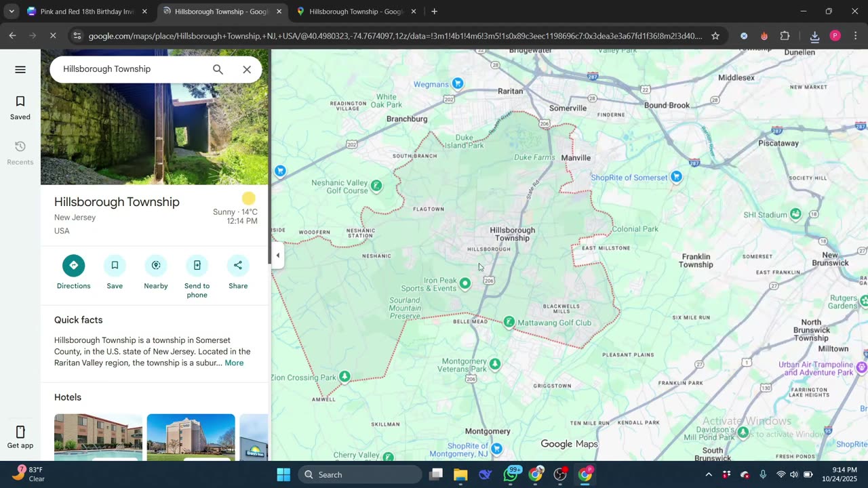Image resolution: width=868 pixels, height=488 pixels.
Task: Click the Franklin Township map label
Action: point(696,260)
